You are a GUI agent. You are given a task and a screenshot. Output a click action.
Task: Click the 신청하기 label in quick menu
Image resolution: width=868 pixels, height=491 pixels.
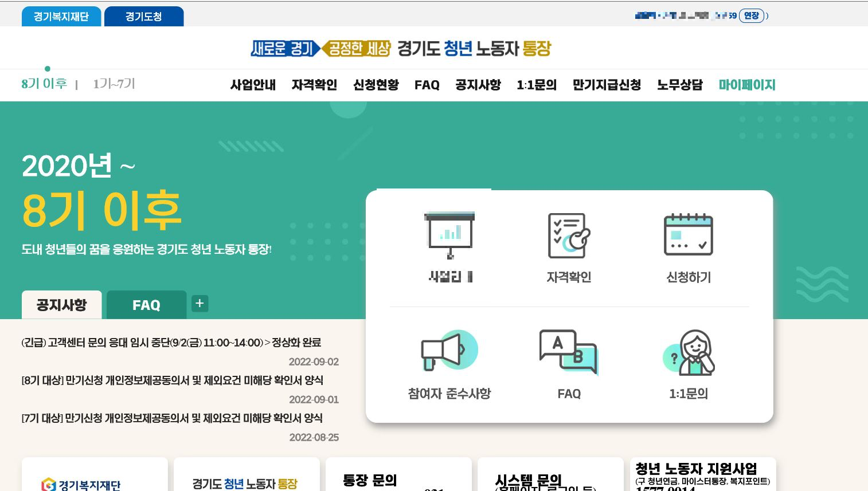click(689, 277)
